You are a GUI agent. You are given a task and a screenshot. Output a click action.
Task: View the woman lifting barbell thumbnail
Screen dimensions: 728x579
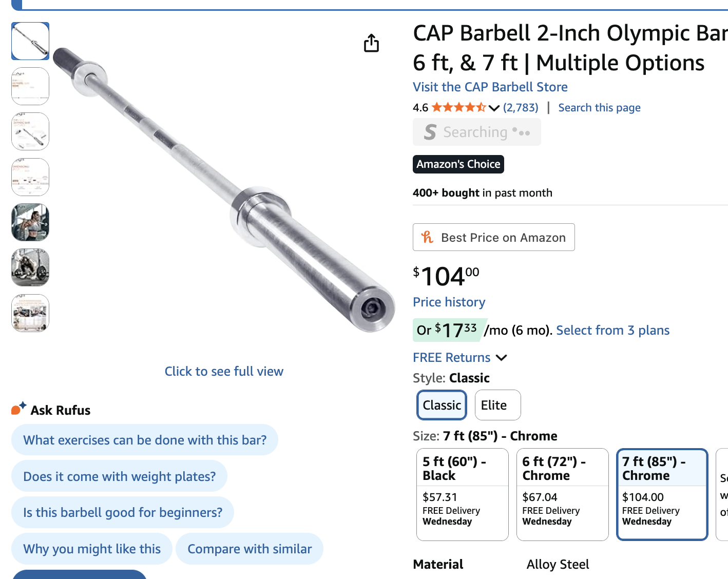30,222
